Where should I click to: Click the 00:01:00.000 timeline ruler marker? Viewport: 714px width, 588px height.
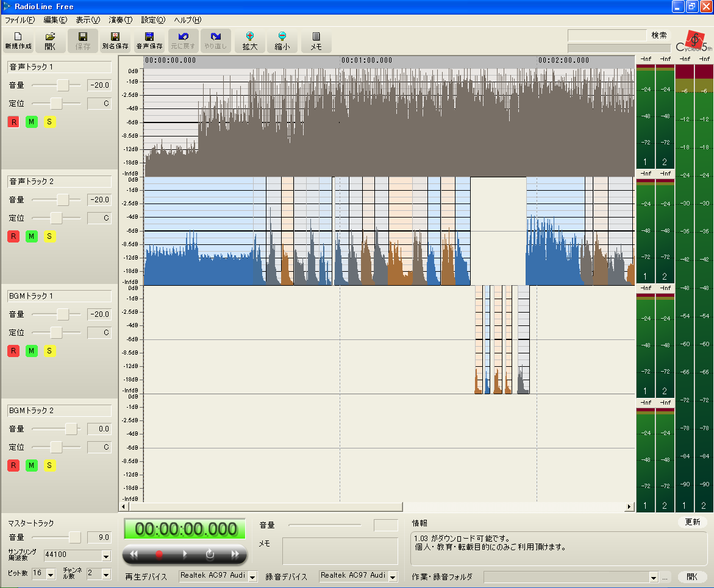click(x=366, y=60)
